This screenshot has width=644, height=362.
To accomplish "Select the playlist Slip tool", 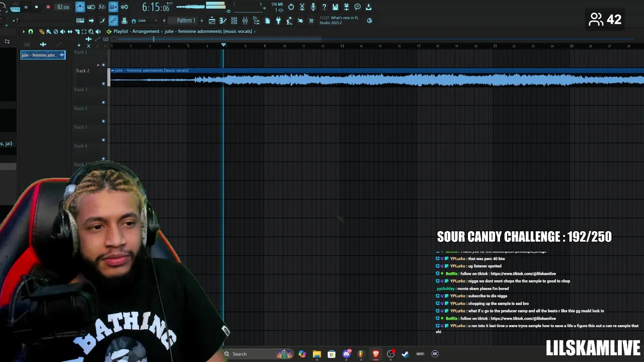I will click(70, 32).
